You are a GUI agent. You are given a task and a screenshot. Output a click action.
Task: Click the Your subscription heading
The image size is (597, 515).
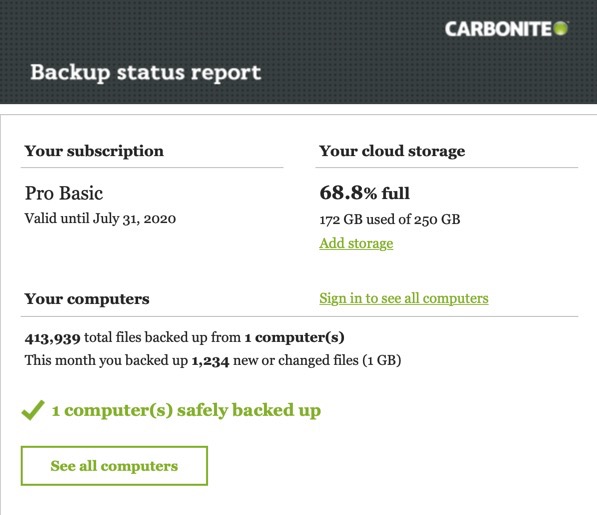[x=94, y=151]
